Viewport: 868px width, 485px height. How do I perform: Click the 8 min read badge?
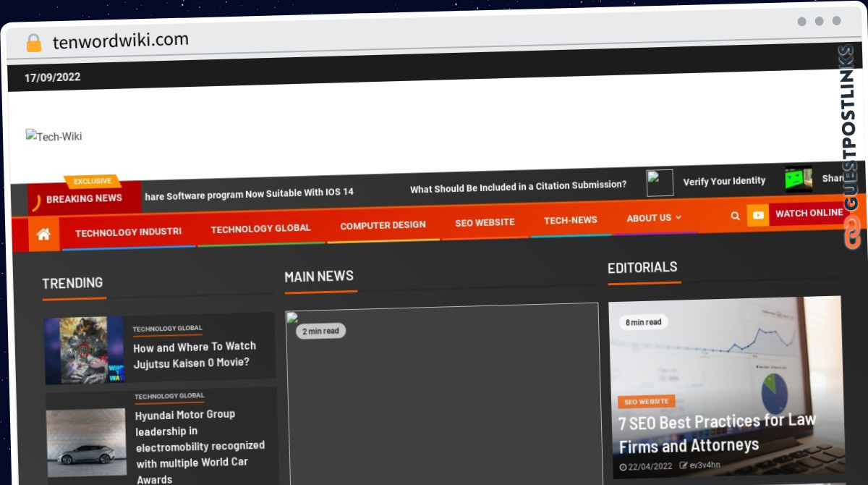click(643, 322)
